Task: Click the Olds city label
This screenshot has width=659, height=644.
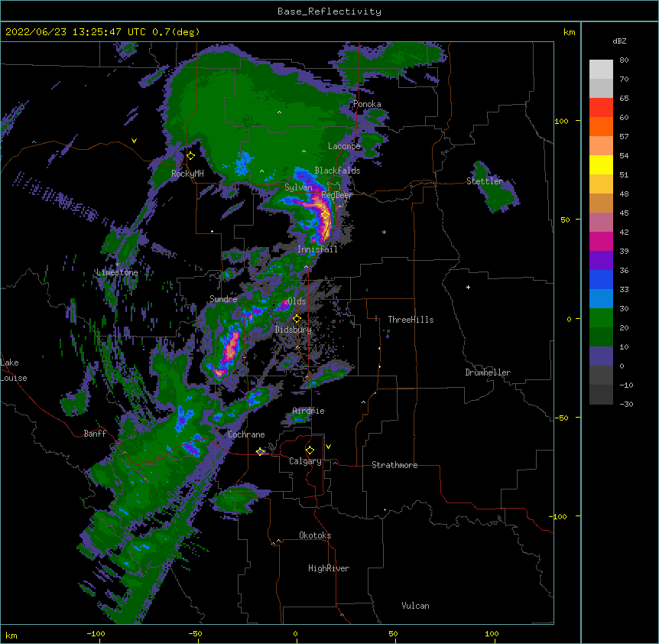Action: click(x=297, y=301)
